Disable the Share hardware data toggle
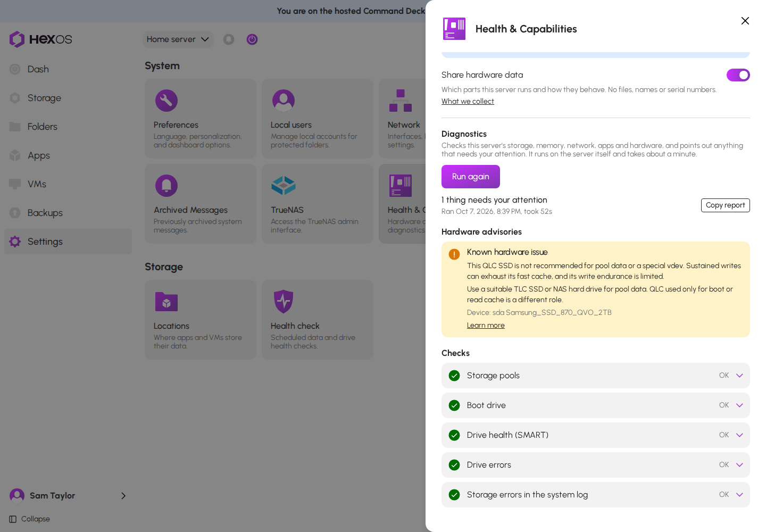 click(738, 75)
